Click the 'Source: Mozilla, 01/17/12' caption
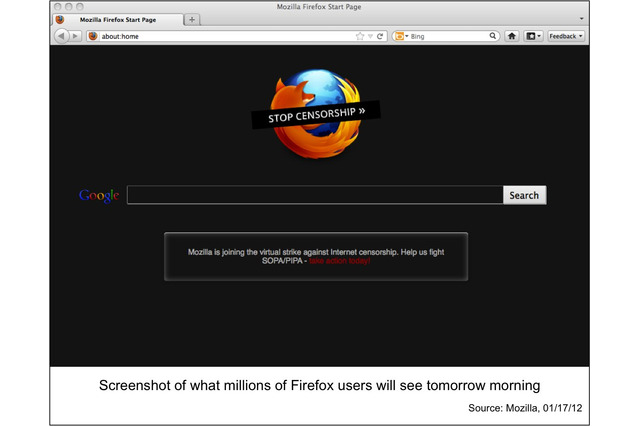 (525, 408)
